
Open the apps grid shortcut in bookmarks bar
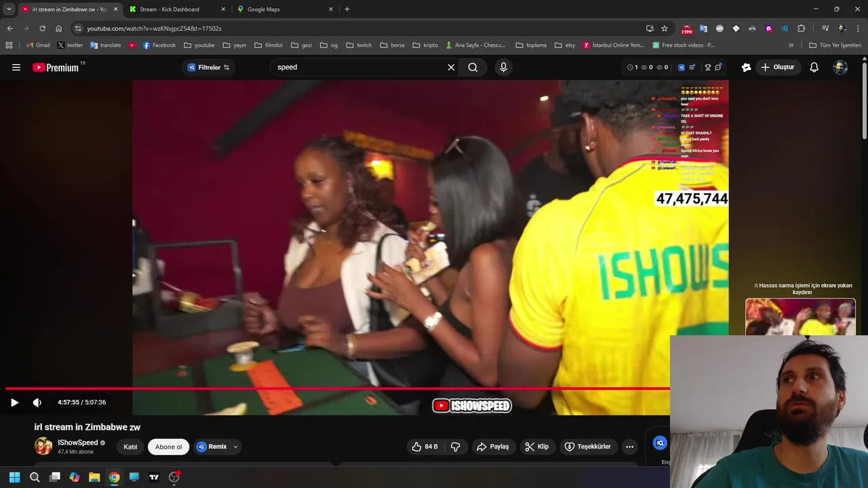(9, 45)
